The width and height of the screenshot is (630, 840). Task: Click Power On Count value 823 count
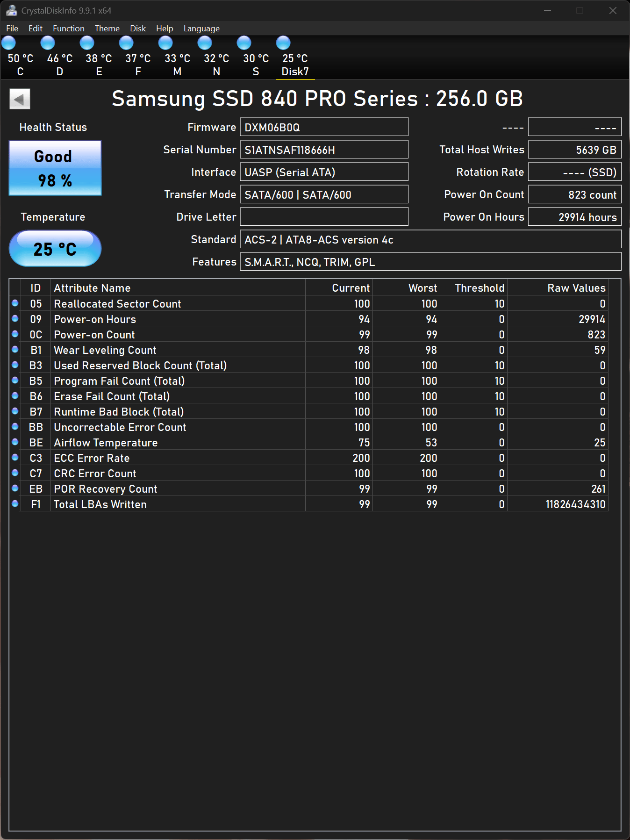click(575, 194)
